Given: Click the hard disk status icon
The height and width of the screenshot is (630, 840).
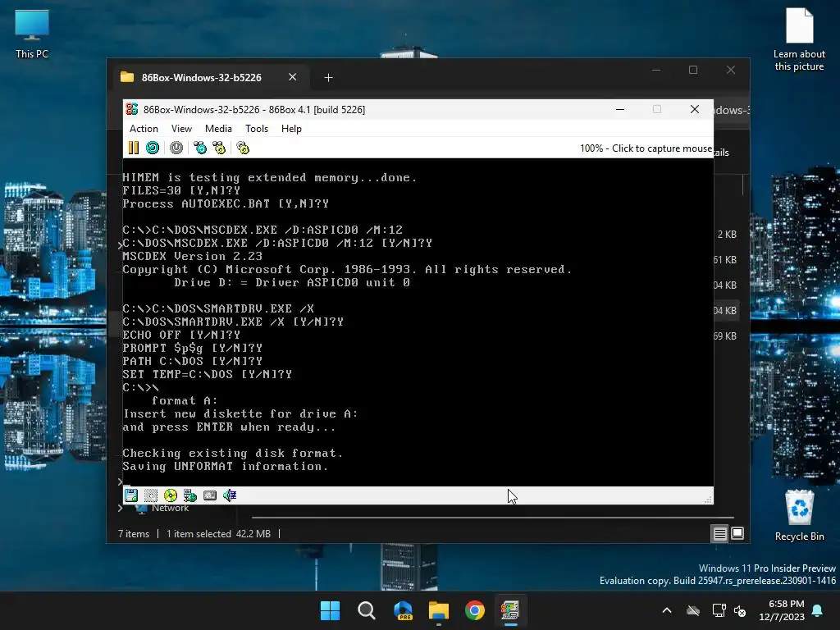Looking at the screenshot, I should [151, 495].
